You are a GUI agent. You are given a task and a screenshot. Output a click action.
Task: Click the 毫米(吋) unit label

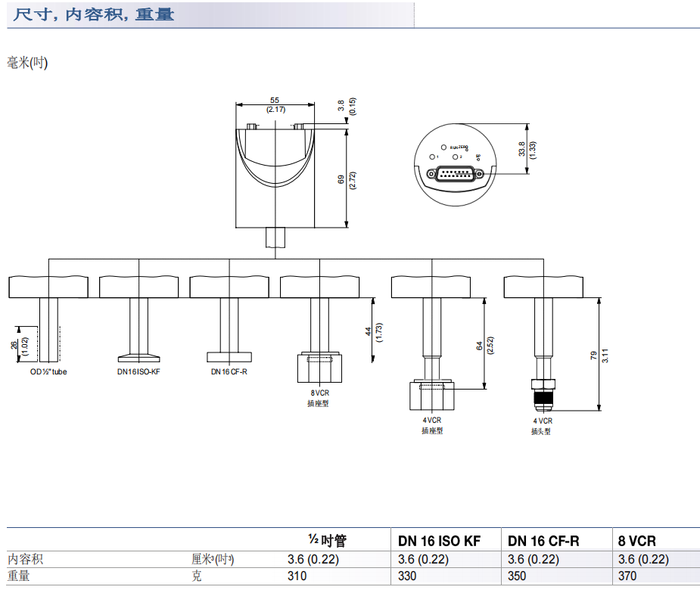28,63
